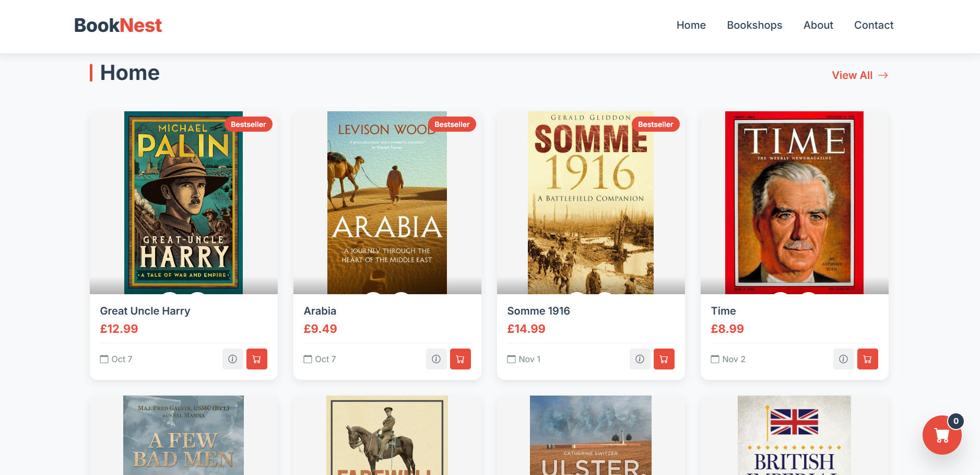Open the Time title link
The height and width of the screenshot is (475, 980).
point(724,311)
